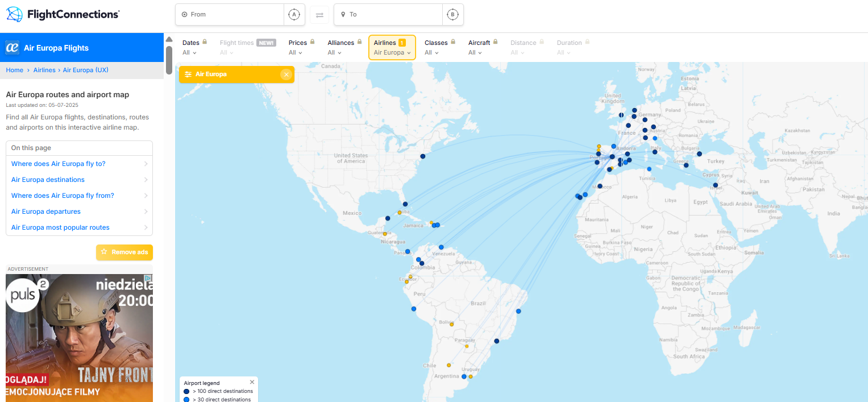
Task: Click the sidebar vertical scrollbar thumb
Action: click(169, 60)
